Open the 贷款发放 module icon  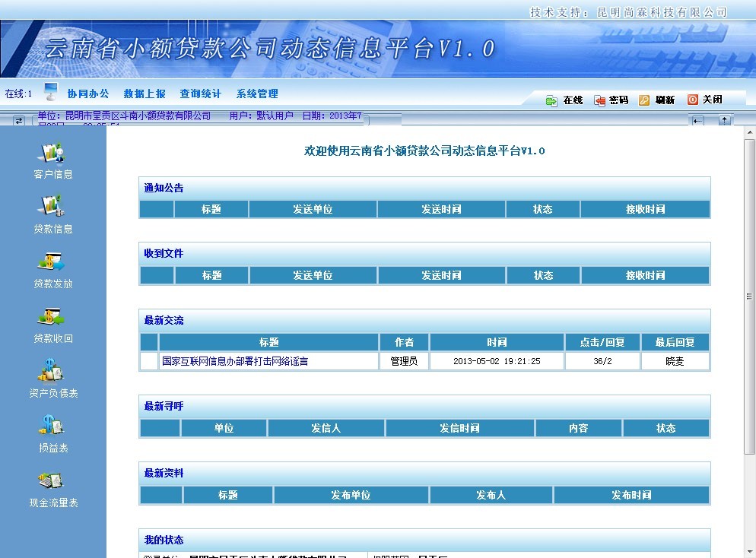(52, 262)
